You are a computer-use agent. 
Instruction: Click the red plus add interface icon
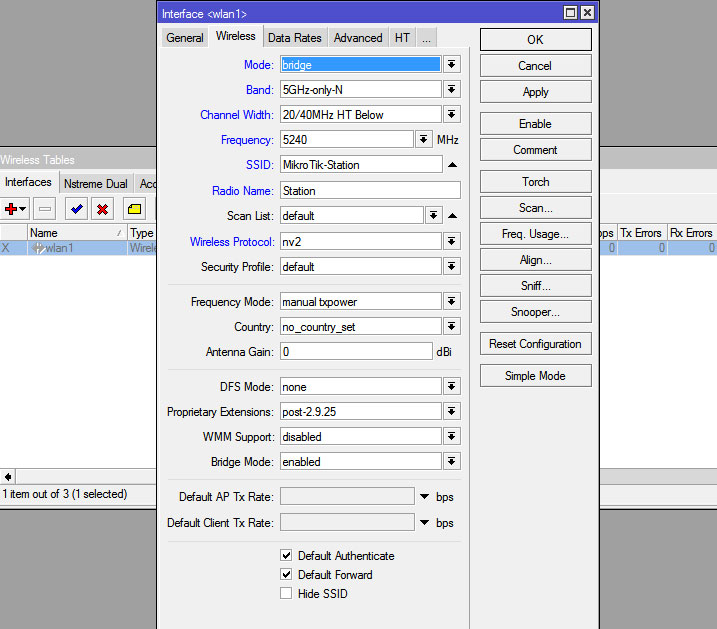tap(14, 209)
